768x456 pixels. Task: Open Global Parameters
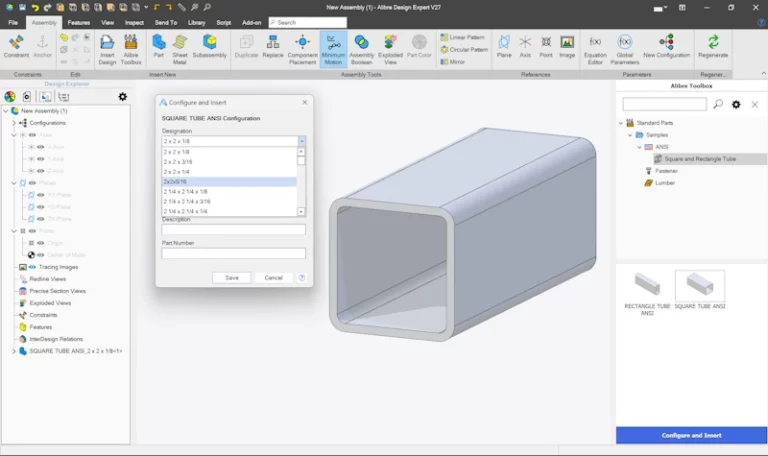pos(624,49)
